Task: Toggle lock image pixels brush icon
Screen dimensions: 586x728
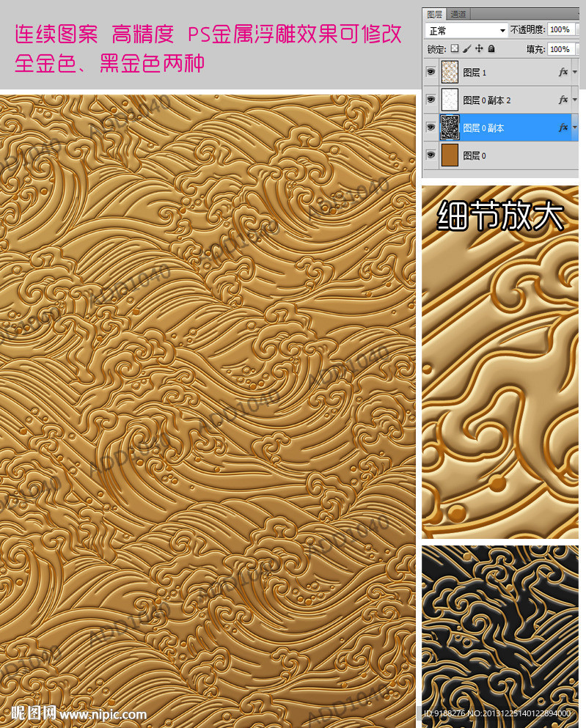Action: pyautogui.click(x=466, y=48)
